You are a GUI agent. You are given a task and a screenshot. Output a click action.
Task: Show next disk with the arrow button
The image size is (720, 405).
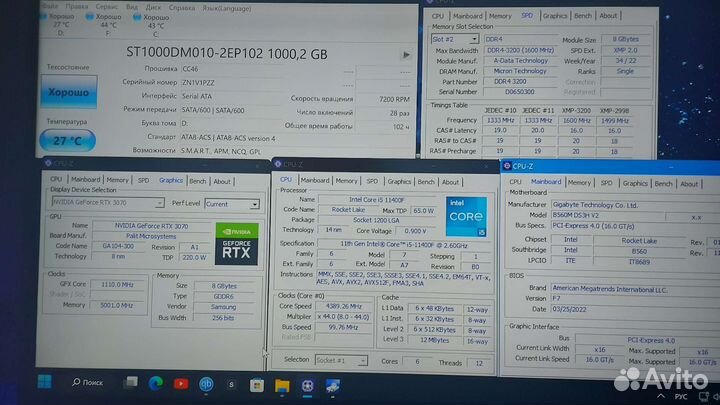click(406, 55)
